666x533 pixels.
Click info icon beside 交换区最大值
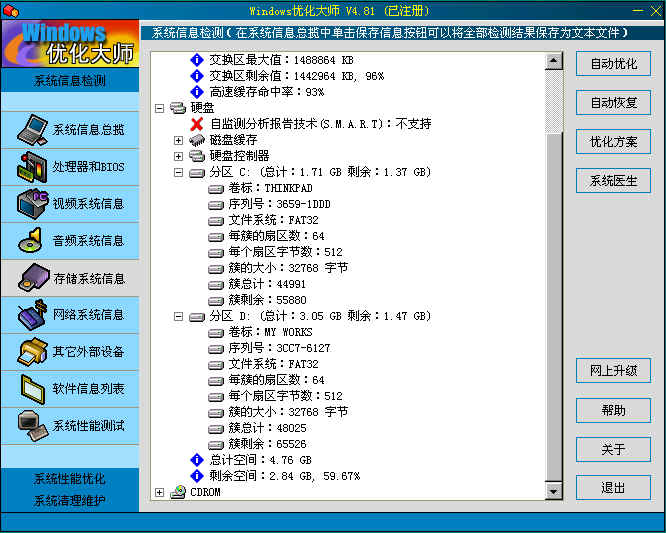pos(197,60)
